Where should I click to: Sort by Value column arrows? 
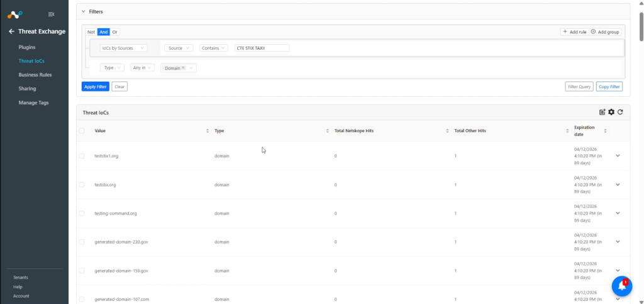pos(207,131)
